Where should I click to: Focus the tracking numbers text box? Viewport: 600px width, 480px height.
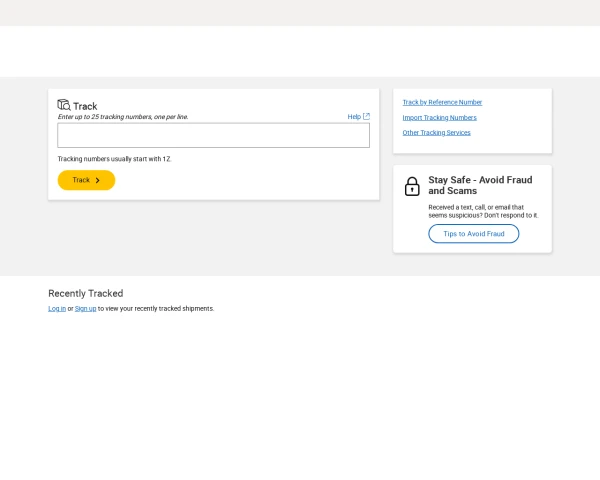[x=213, y=135]
